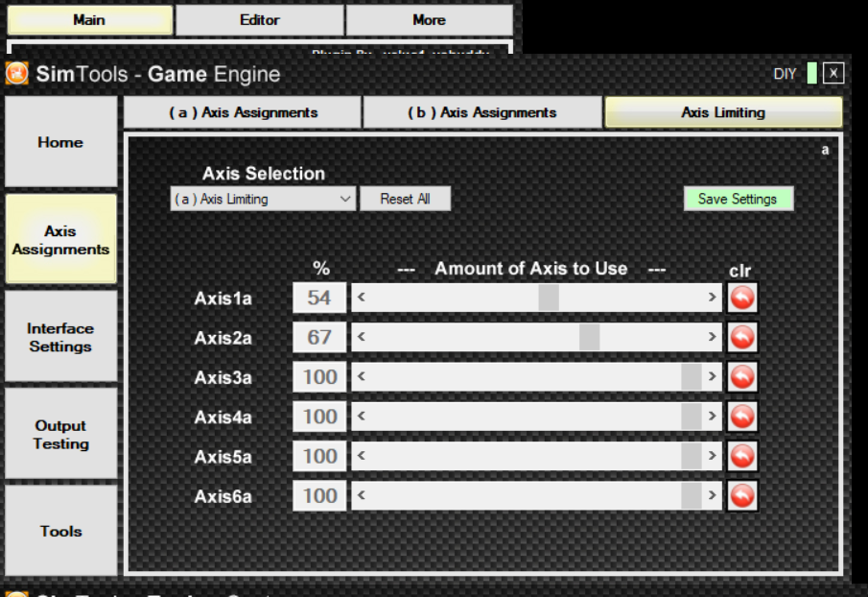Viewport: 868px width, 597px height.
Task: Click the Axis1a slider thumb
Action: click(549, 298)
